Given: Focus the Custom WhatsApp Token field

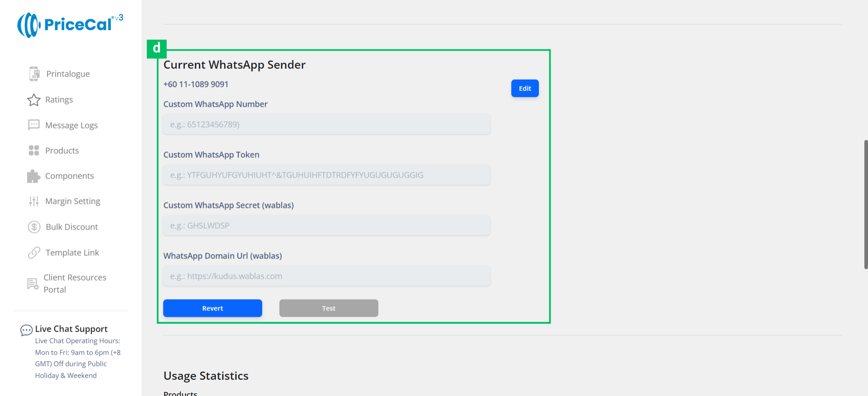Looking at the screenshot, I should point(326,175).
